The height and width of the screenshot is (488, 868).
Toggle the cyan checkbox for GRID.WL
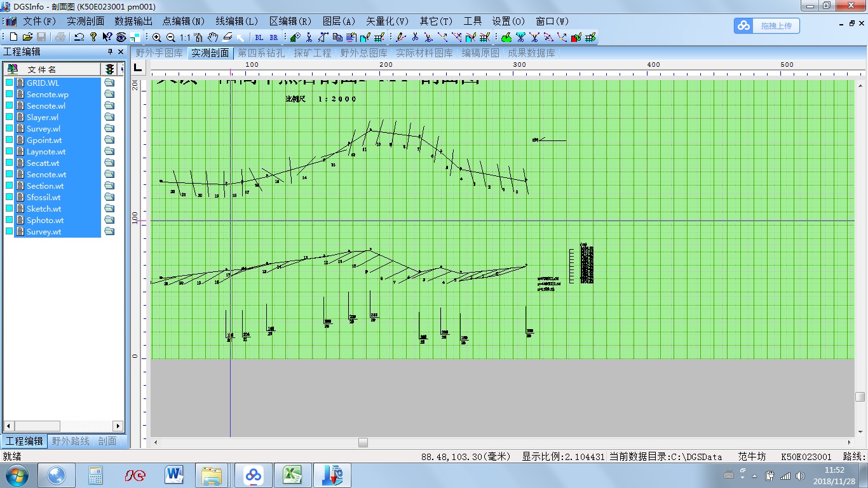[x=10, y=83]
